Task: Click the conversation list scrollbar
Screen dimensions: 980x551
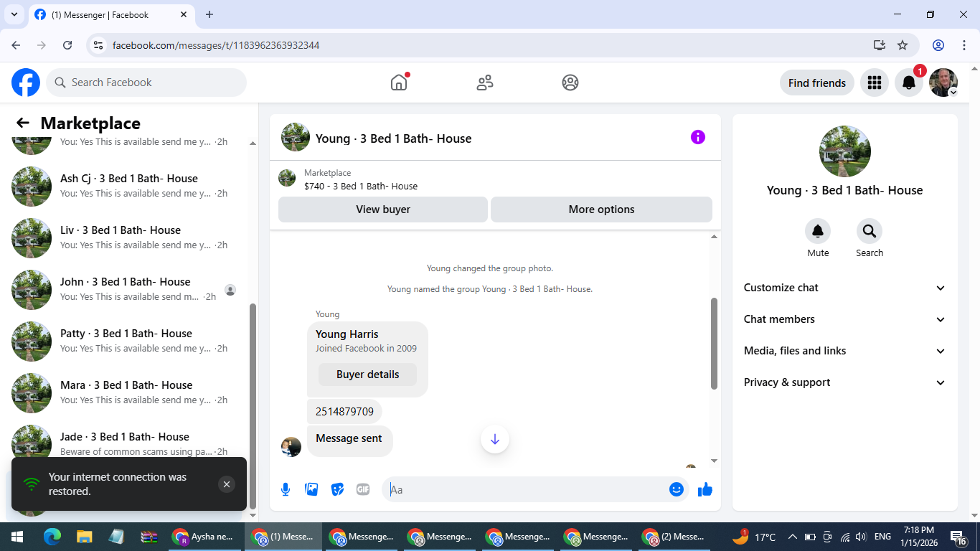Action: click(x=253, y=405)
